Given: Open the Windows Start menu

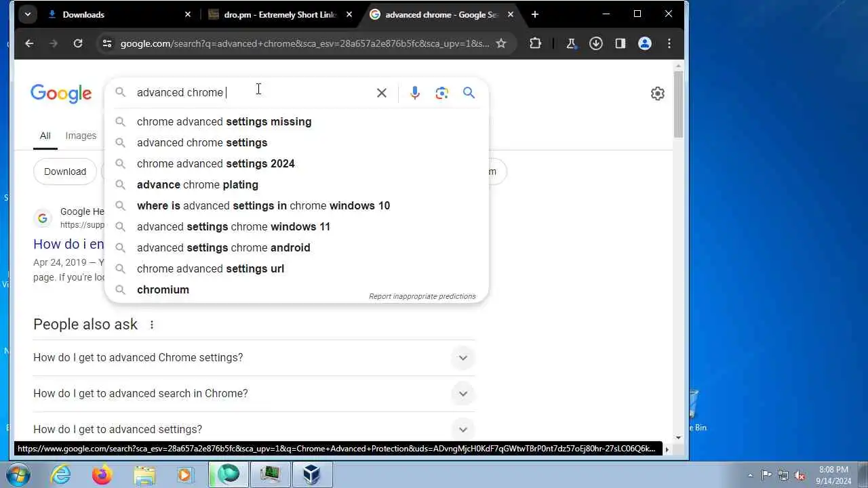Looking at the screenshot, I should (19, 474).
